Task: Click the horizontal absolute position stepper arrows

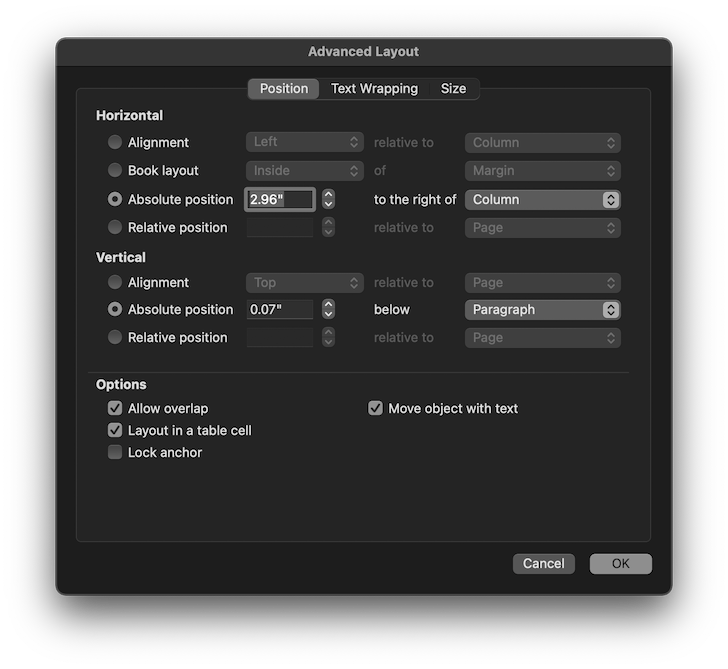Action: pyautogui.click(x=328, y=200)
